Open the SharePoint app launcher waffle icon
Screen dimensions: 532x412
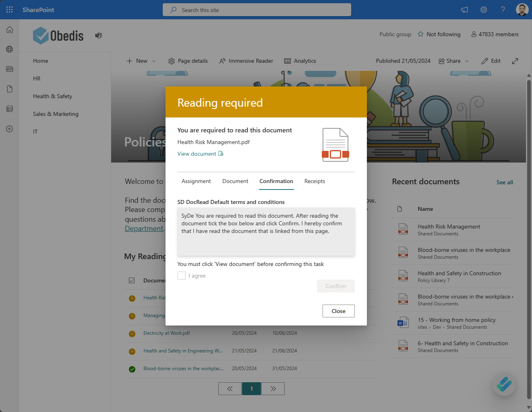coord(10,10)
